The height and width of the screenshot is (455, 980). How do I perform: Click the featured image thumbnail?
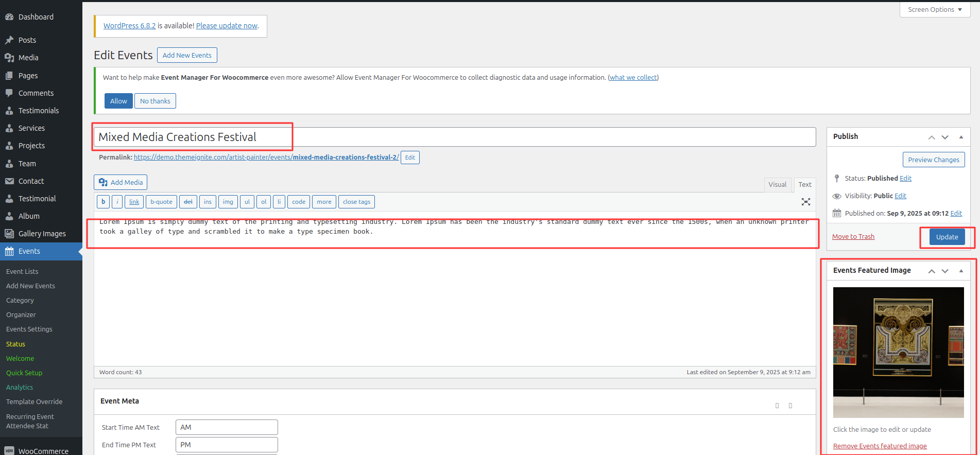[898, 352]
